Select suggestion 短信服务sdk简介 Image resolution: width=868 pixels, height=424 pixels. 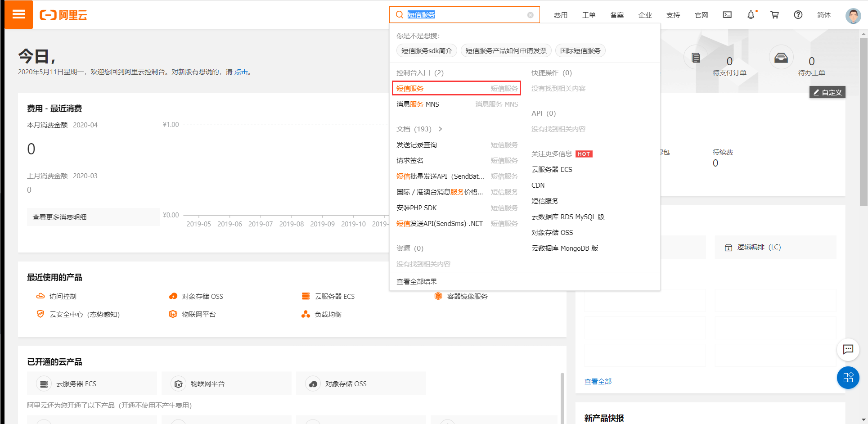(427, 50)
